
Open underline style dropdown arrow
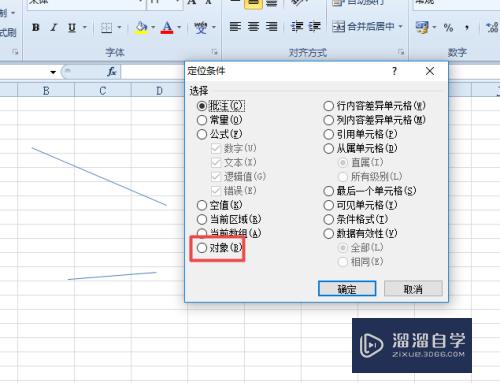[85, 27]
